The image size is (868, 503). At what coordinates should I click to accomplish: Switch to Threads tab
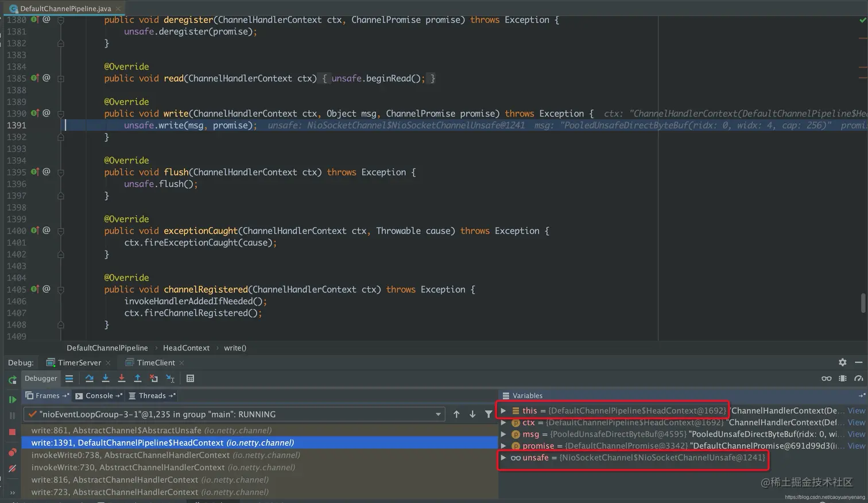click(151, 396)
